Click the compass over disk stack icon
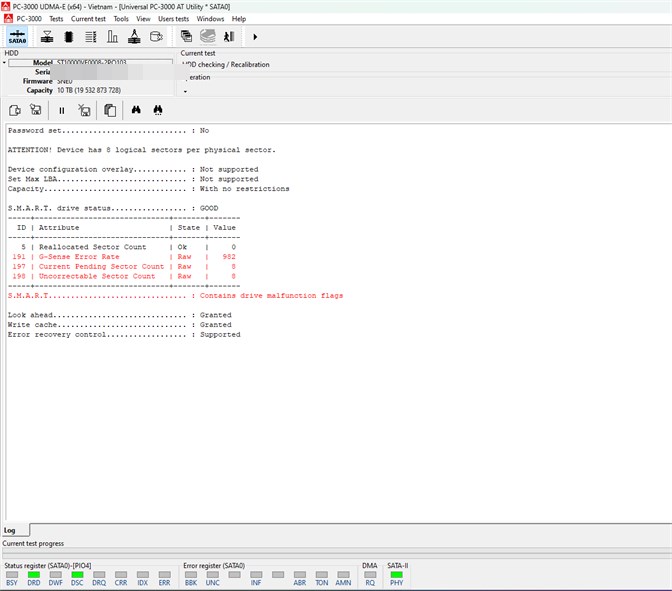 134,36
